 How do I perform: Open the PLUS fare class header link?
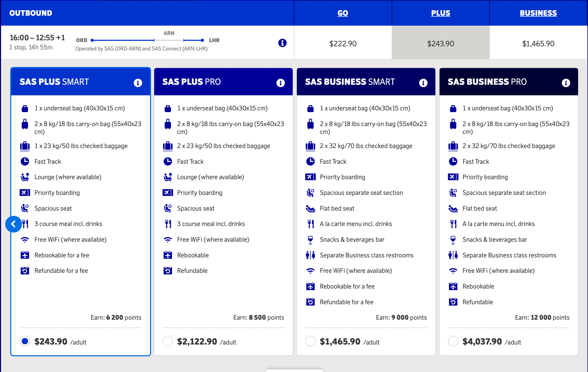pyautogui.click(x=440, y=13)
